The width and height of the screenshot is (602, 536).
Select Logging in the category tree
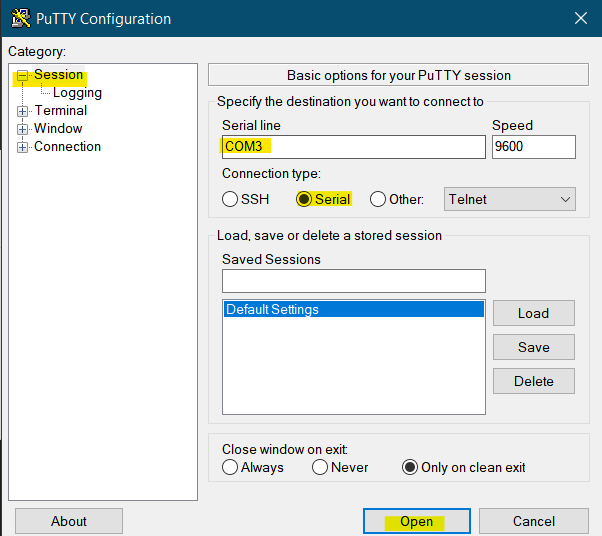(77, 93)
